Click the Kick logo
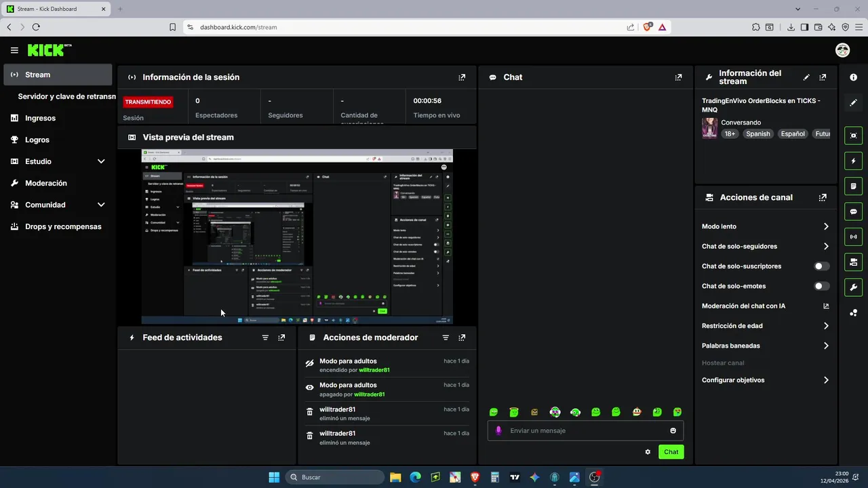Viewport: 868px width, 488px height. (x=50, y=50)
